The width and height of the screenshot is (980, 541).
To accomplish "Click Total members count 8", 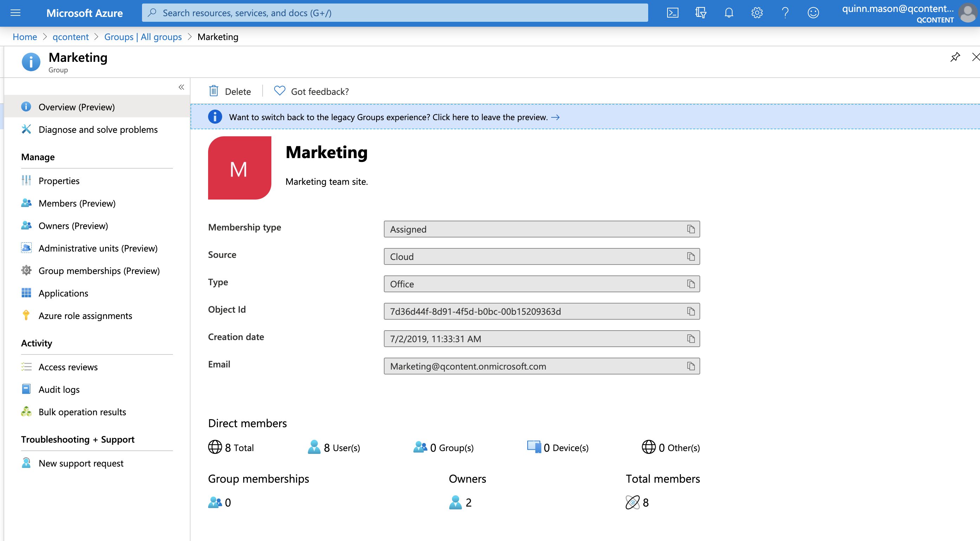I will pos(637,502).
